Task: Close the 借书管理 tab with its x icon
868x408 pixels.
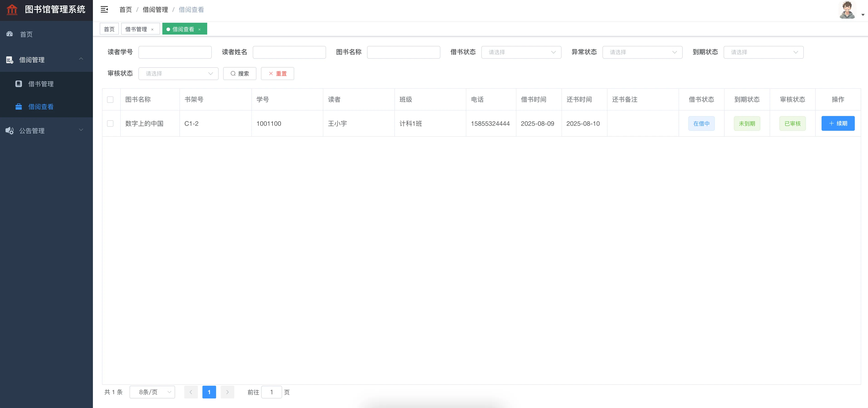Action: tap(152, 30)
